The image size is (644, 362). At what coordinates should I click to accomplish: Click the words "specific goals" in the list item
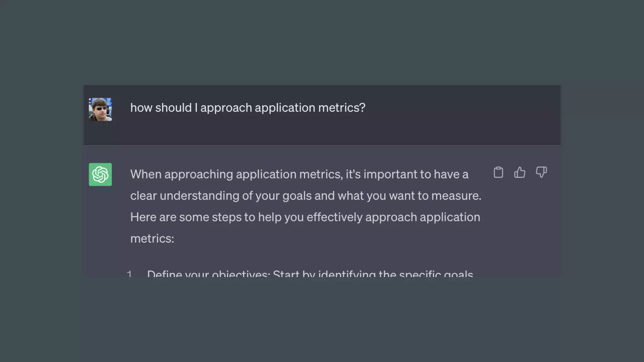[x=436, y=274]
